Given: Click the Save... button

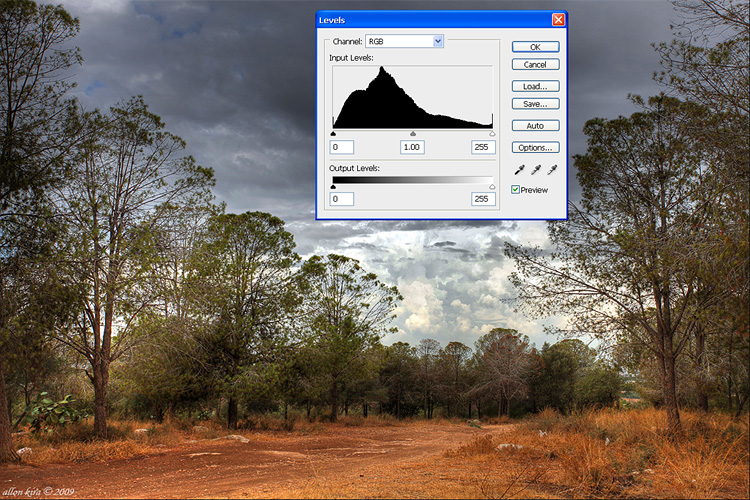Looking at the screenshot, I should pyautogui.click(x=535, y=104).
